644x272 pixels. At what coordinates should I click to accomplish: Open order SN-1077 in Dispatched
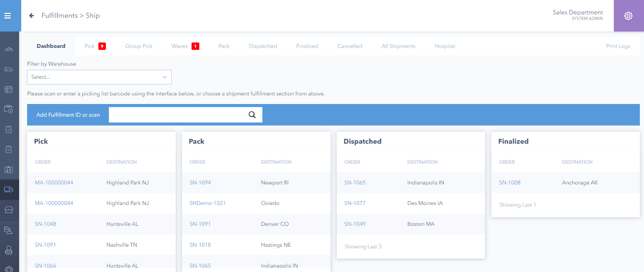[x=355, y=203]
